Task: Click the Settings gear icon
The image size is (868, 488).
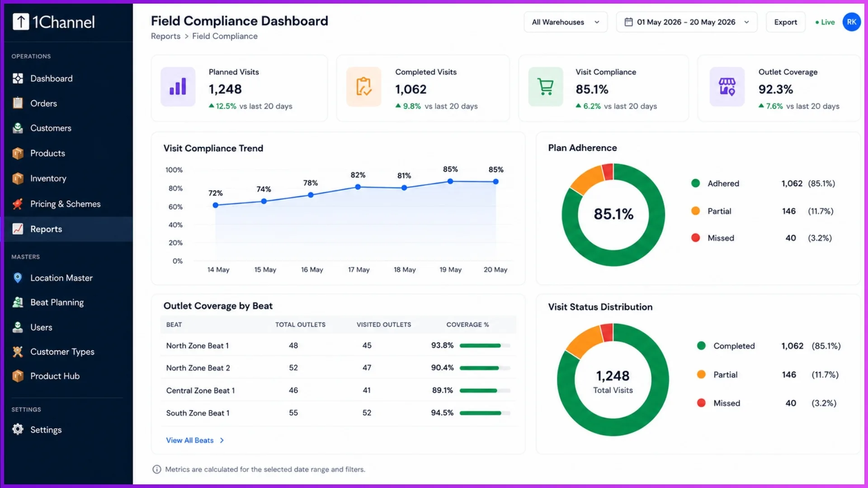Action: pos(18,429)
